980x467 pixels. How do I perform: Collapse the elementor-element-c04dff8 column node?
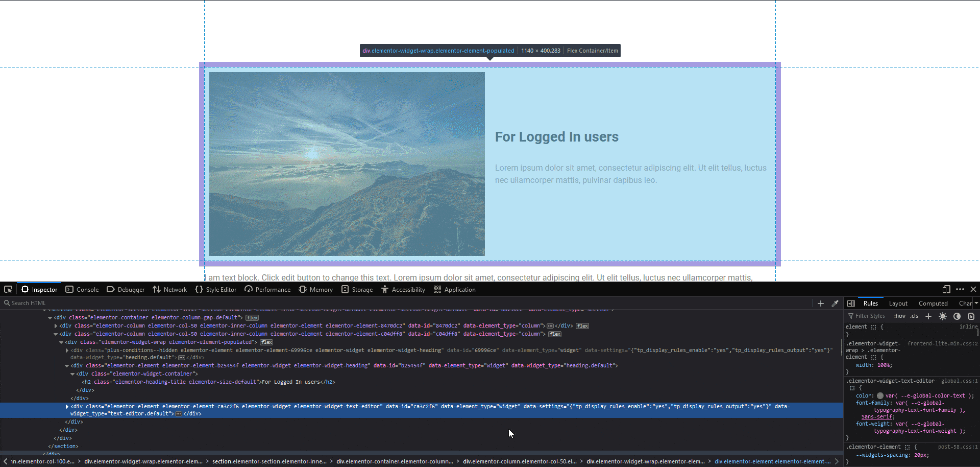[x=56, y=334]
